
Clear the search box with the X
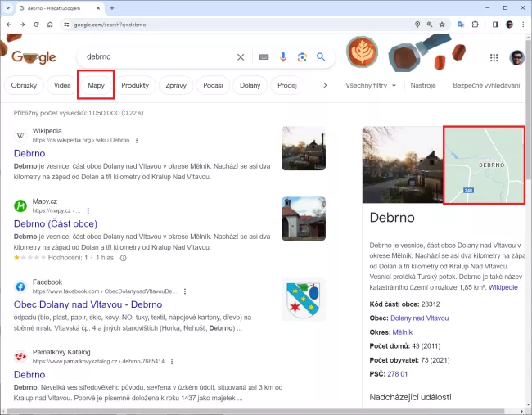coord(241,57)
